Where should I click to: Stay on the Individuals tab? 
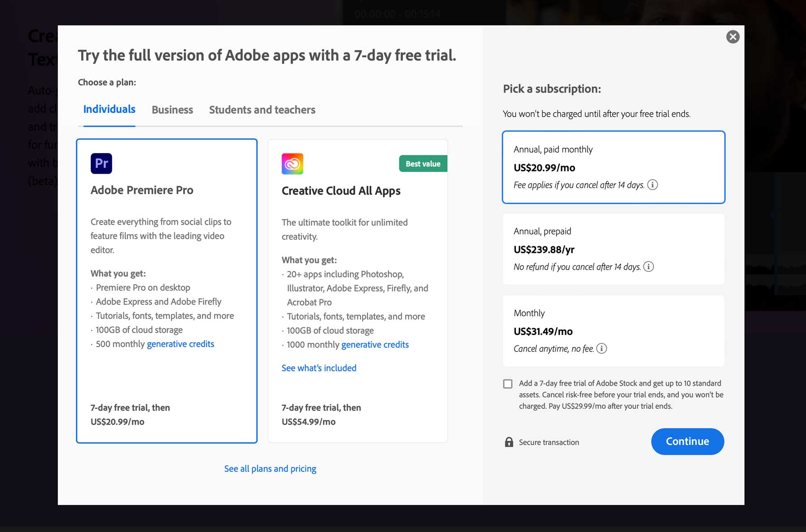click(x=109, y=109)
